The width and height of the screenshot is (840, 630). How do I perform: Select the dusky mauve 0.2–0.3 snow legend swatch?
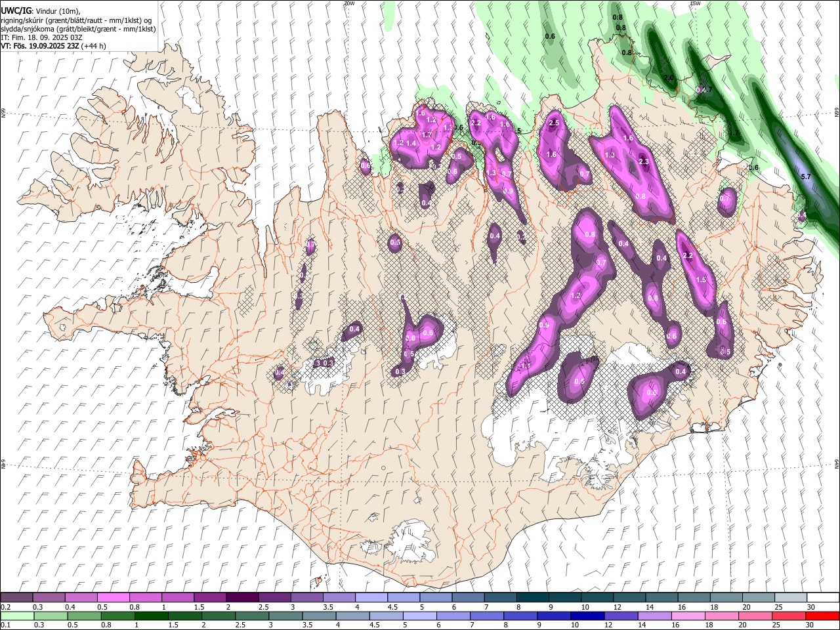pyautogui.click(x=17, y=598)
